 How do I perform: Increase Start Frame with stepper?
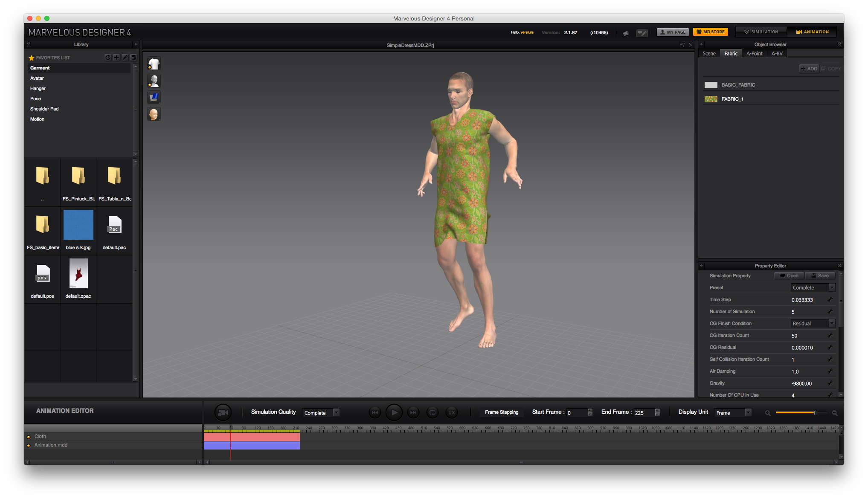(590, 410)
